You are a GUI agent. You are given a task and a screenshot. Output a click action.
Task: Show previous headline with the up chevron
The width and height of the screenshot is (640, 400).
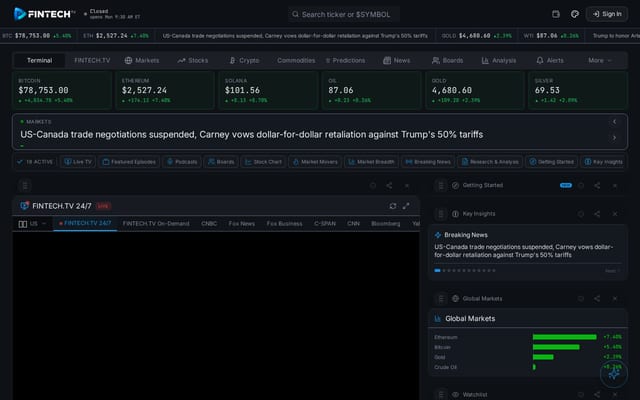point(614,122)
